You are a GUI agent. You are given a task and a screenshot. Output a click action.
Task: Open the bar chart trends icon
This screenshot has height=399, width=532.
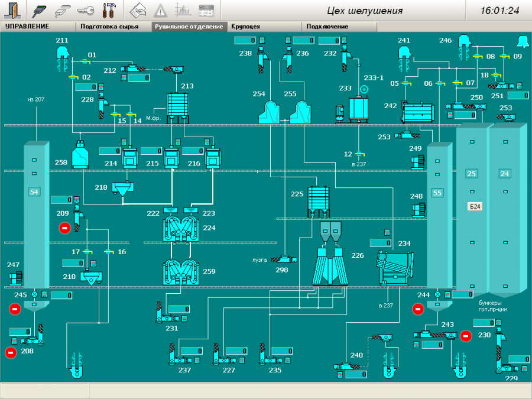click(183, 9)
